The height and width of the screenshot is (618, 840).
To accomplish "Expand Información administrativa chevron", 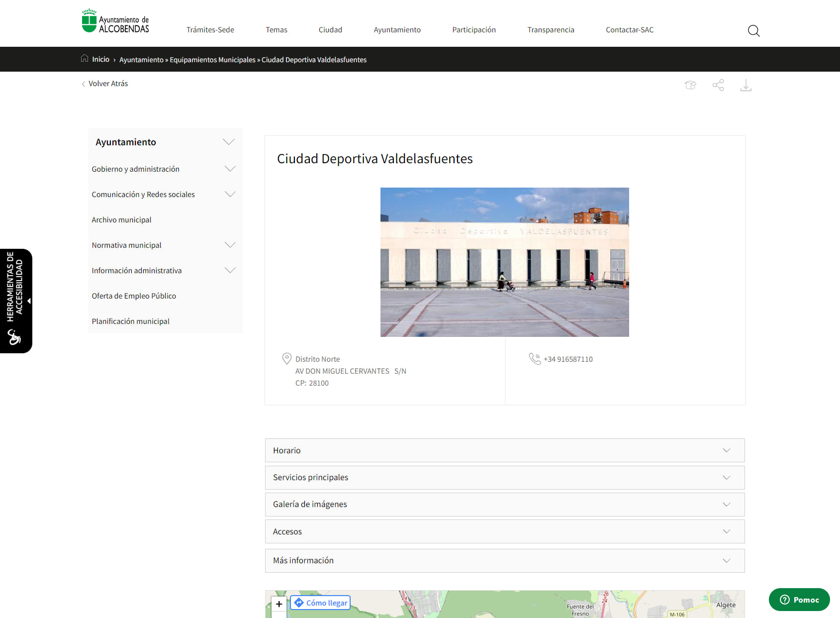I will pyautogui.click(x=230, y=270).
